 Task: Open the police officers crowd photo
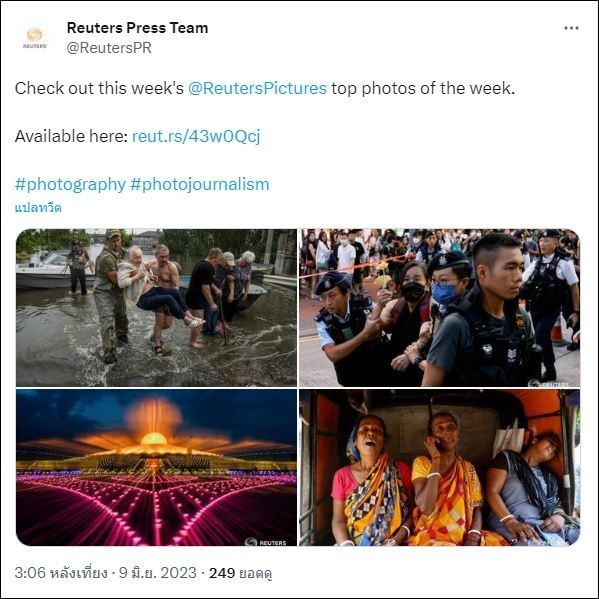point(439,308)
